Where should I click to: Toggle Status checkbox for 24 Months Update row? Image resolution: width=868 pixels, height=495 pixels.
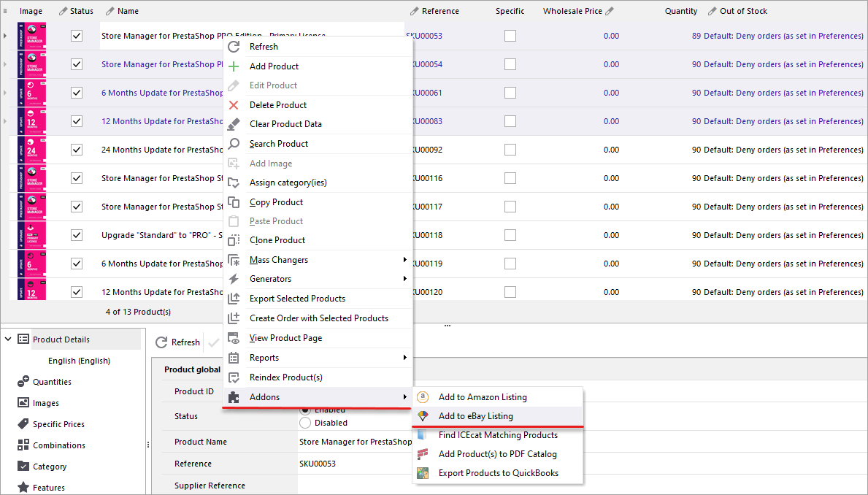[x=77, y=150]
